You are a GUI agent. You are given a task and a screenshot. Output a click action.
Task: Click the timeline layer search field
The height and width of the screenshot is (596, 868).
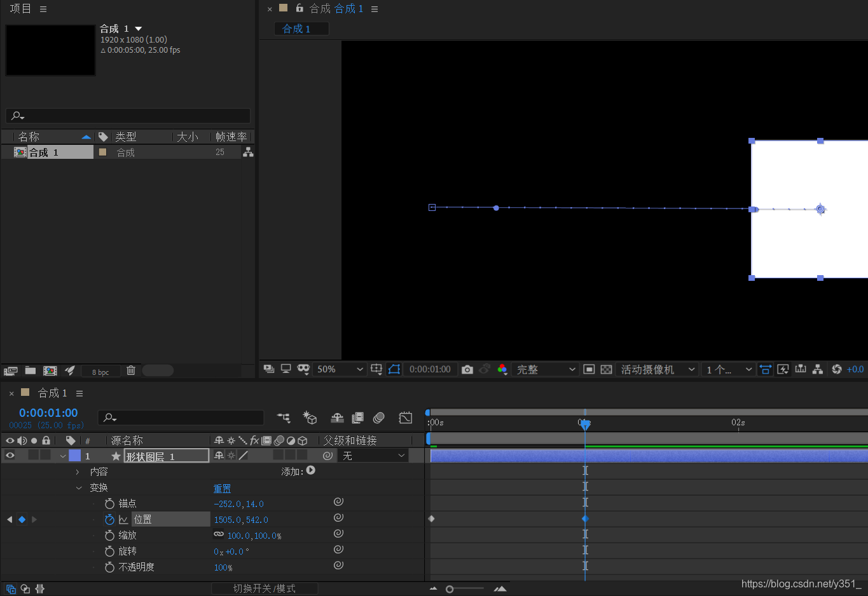point(181,417)
